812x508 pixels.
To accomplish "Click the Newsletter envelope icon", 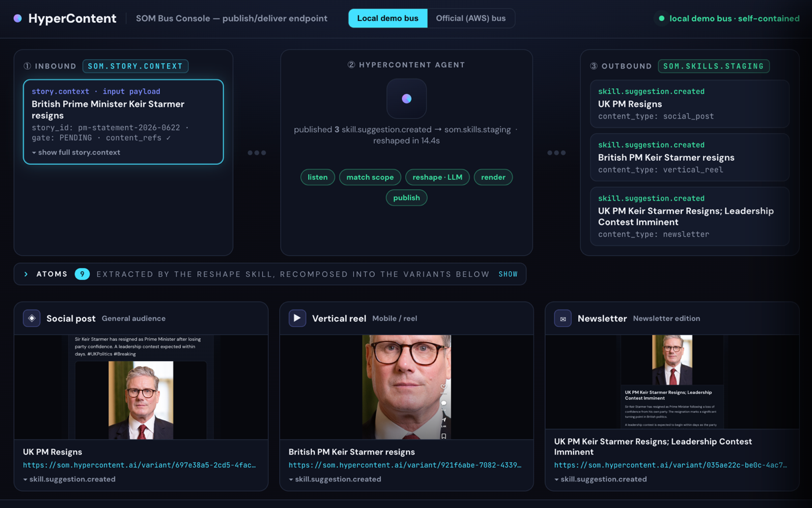I will click(x=563, y=318).
